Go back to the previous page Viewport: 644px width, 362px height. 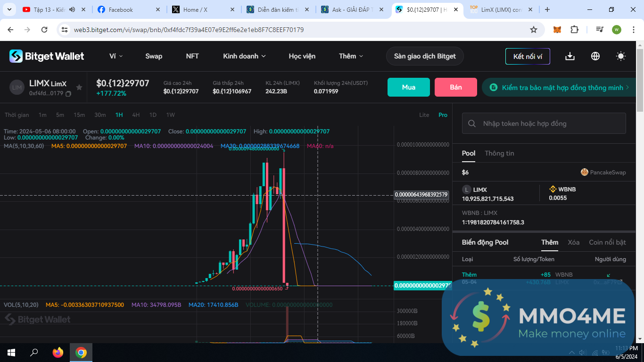click(10, 30)
